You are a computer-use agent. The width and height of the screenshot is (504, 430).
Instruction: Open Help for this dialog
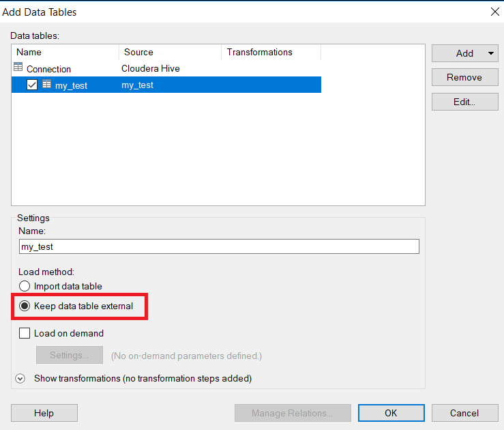pyautogui.click(x=44, y=413)
